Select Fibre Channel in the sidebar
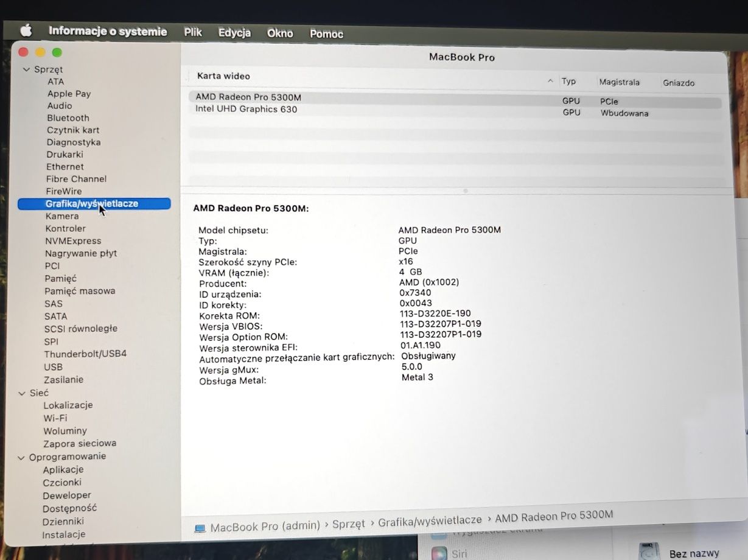748x560 pixels. pos(76,179)
